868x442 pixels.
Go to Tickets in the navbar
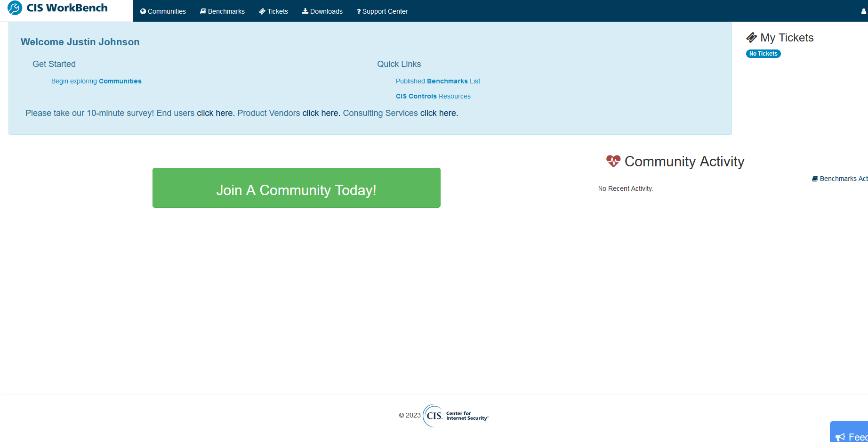[x=273, y=11]
